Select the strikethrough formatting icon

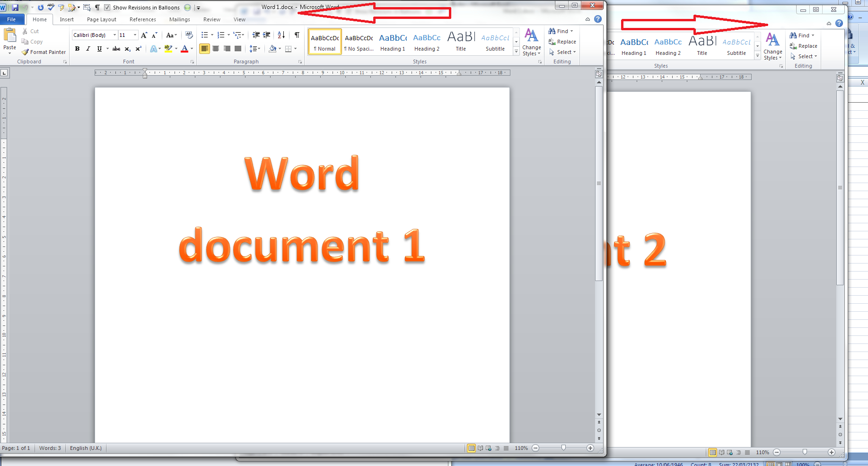point(116,49)
